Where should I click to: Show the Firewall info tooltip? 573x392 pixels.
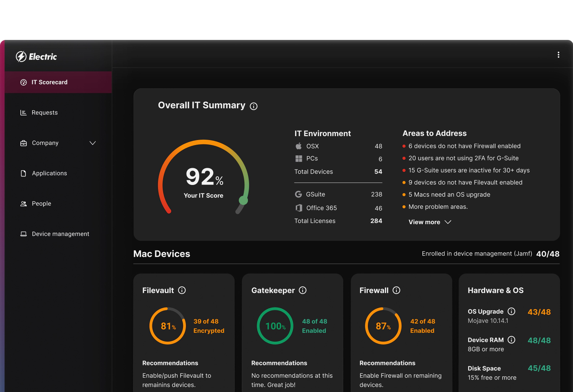[397, 290]
